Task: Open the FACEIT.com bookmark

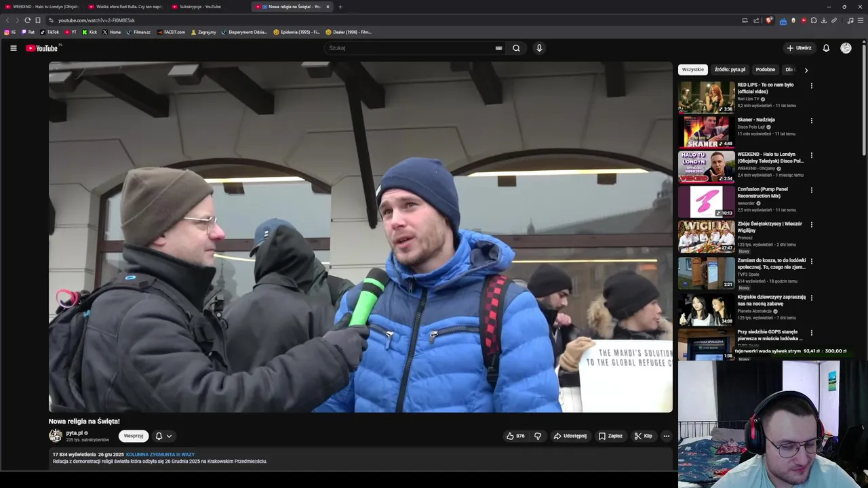Action: [171, 32]
